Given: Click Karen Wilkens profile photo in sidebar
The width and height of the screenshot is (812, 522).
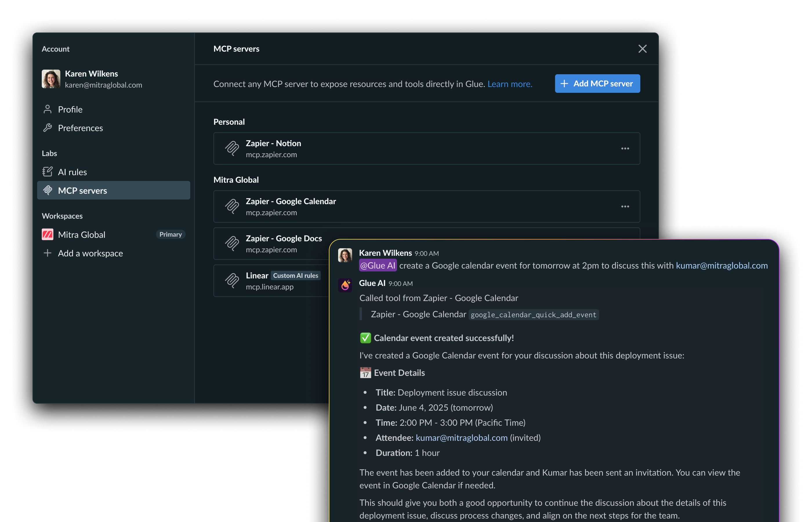Looking at the screenshot, I should tap(51, 79).
